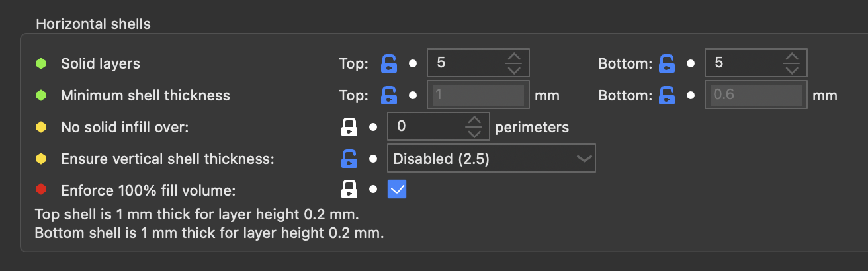
Task: Click the Minimum shell thickness label
Action: [146, 95]
